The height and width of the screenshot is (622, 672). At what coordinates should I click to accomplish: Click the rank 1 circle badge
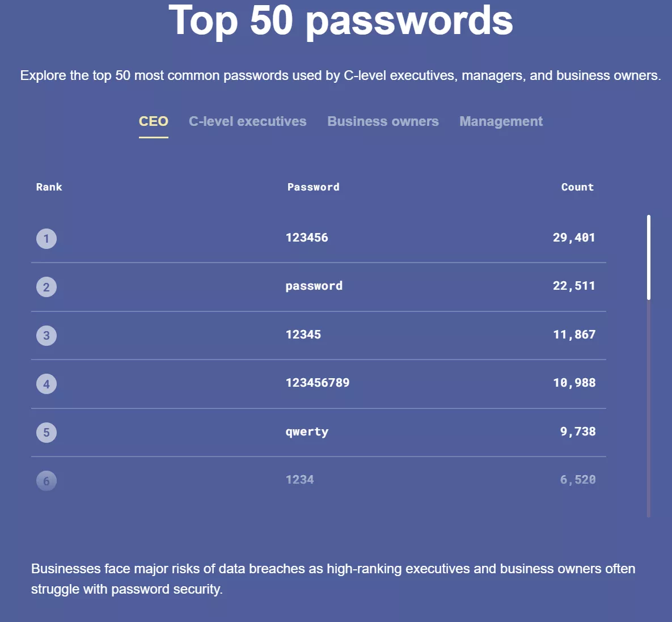coord(47,239)
